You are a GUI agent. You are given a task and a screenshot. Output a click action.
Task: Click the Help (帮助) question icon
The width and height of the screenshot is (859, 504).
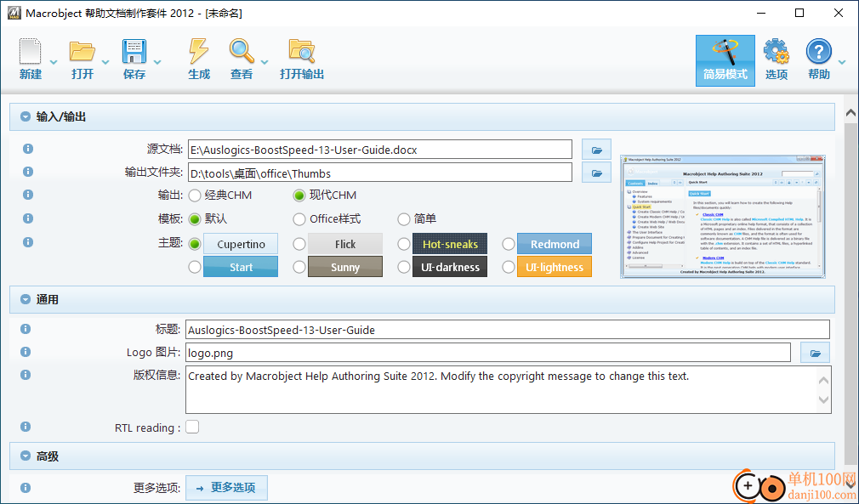(x=819, y=53)
